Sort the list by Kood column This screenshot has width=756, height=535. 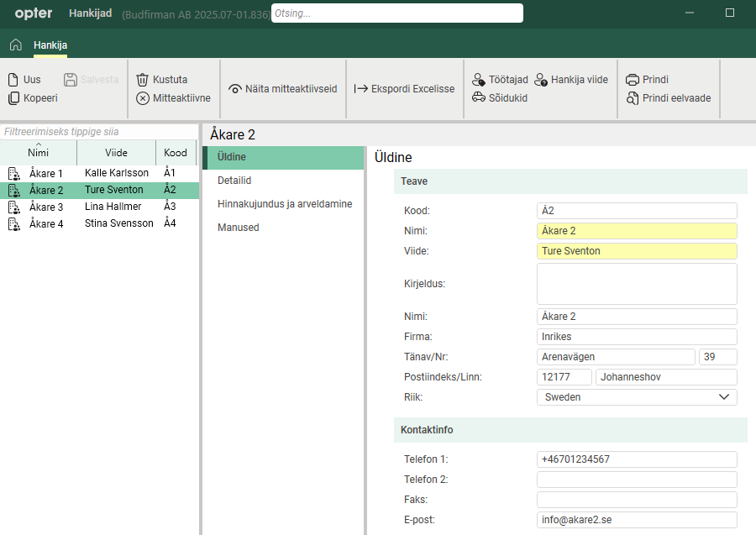[176, 153]
